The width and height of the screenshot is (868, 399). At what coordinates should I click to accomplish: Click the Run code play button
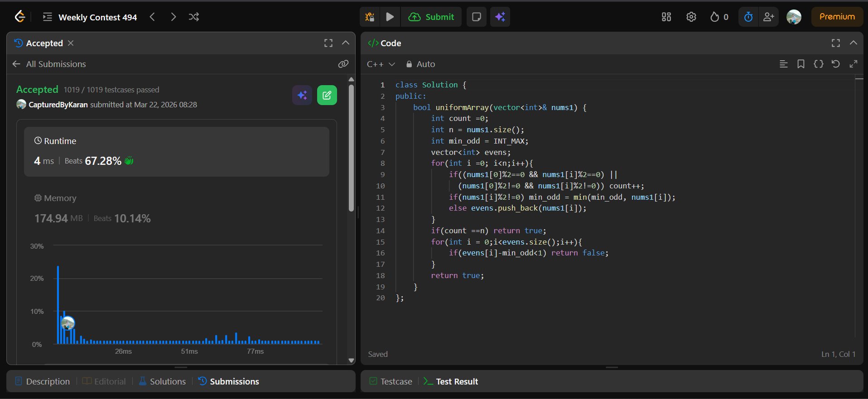click(x=390, y=17)
